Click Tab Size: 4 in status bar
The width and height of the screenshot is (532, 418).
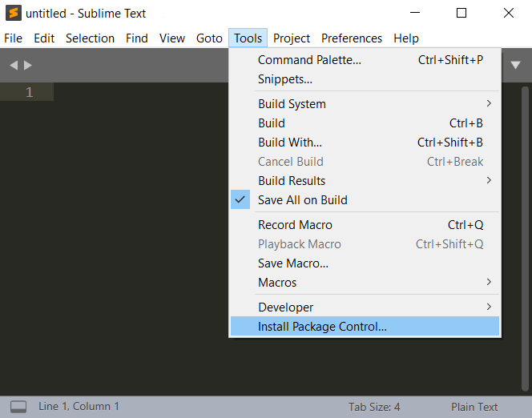[374, 407]
